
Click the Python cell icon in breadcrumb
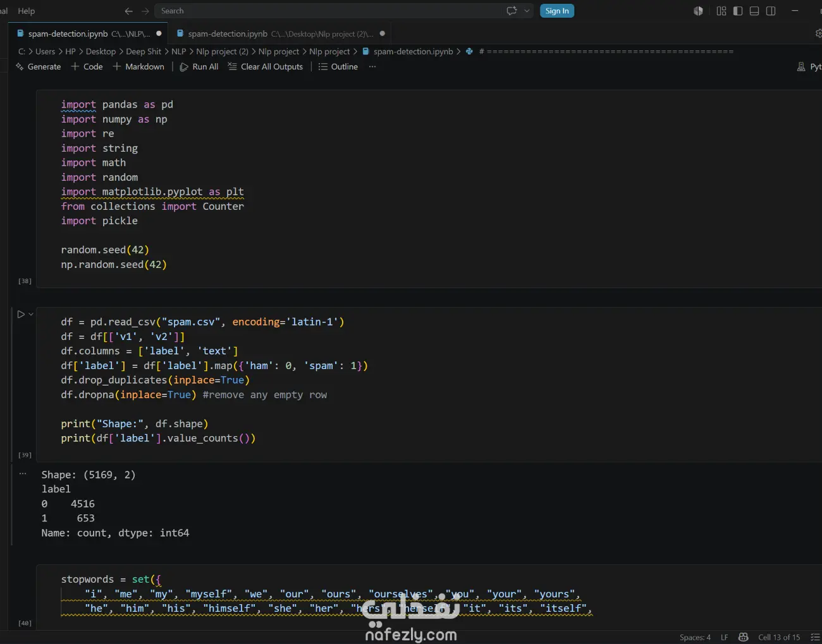(469, 51)
